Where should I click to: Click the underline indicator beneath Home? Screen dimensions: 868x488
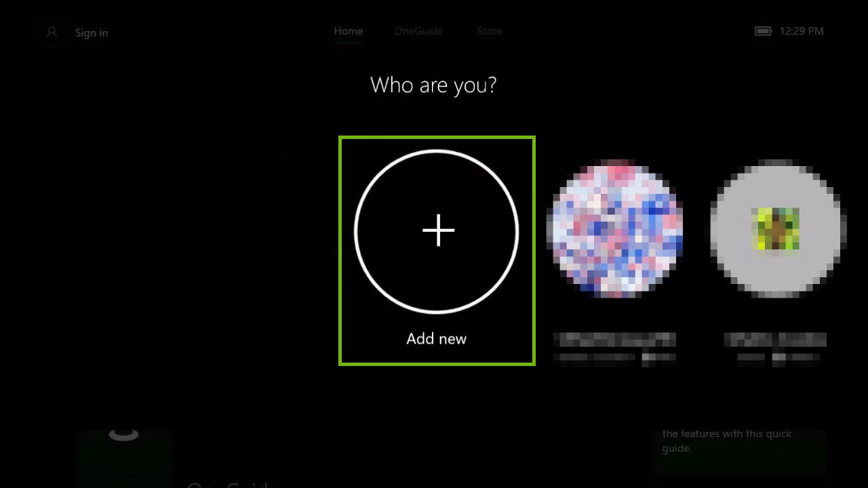click(x=349, y=42)
